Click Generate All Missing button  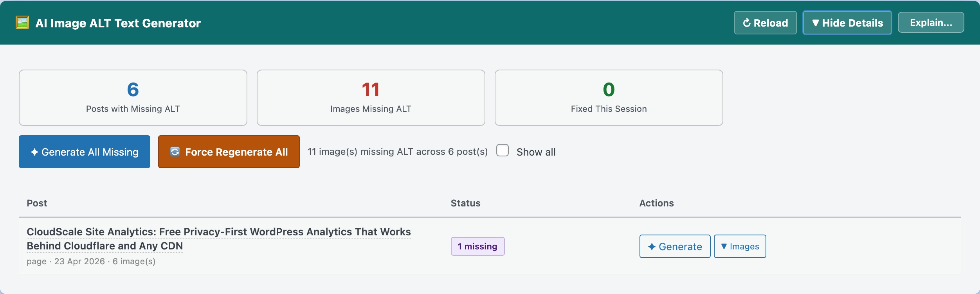(x=85, y=152)
